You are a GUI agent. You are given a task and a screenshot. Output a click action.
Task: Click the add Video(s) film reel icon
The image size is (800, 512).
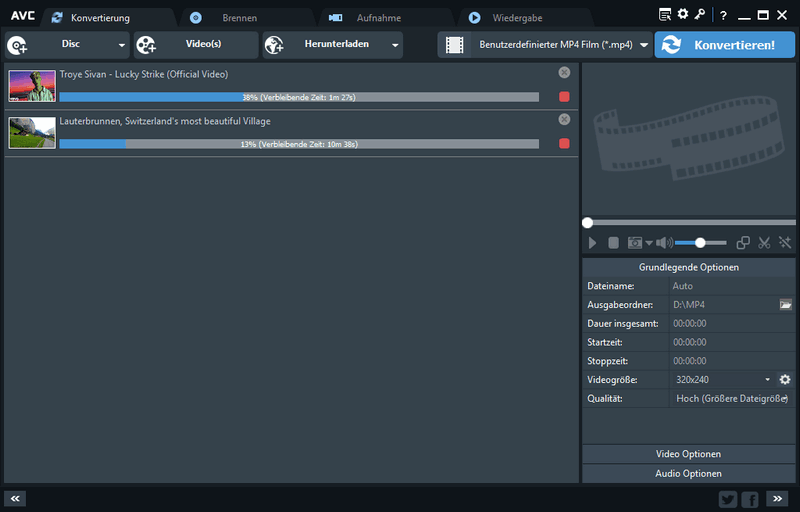[x=146, y=45]
